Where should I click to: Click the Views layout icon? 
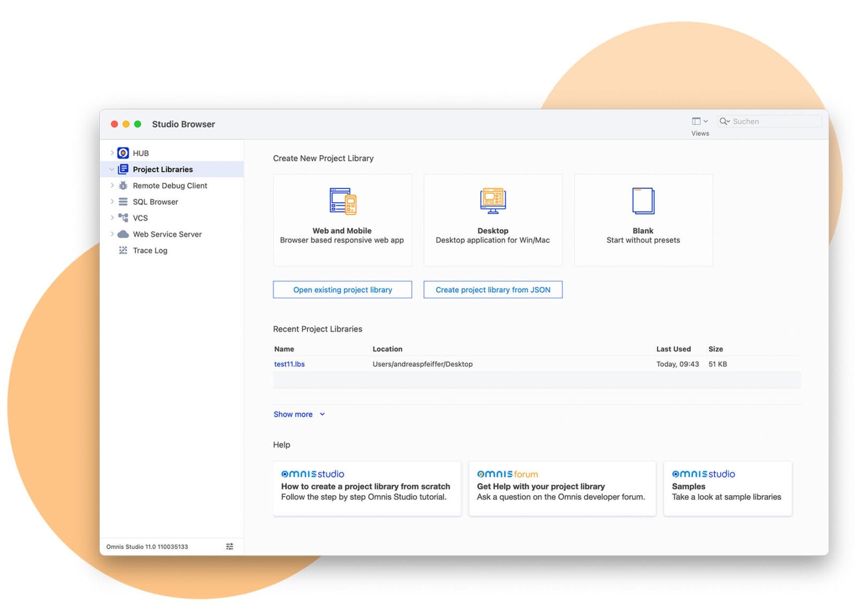(696, 121)
